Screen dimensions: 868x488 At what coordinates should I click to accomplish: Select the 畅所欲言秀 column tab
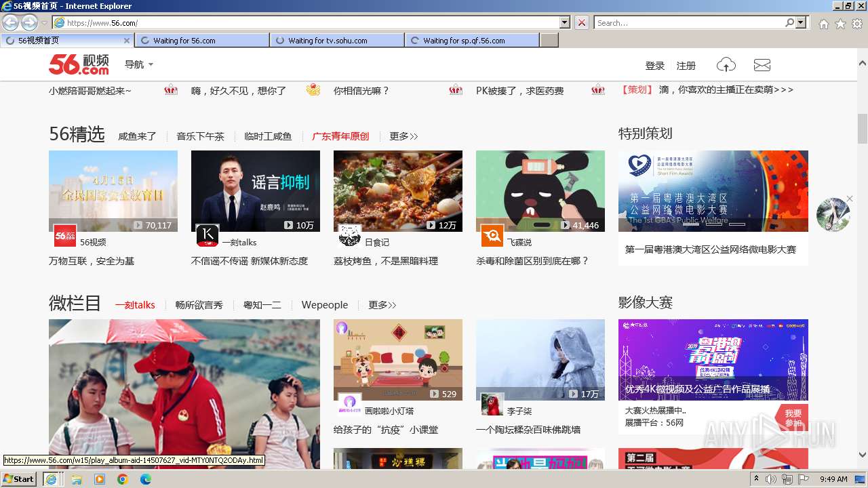click(199, 305)
